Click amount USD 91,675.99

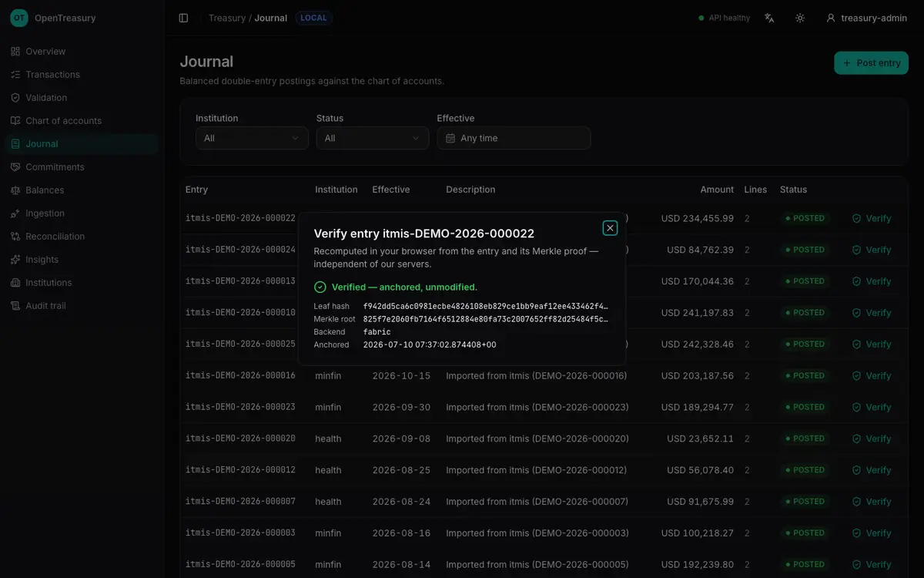click(x=701, y=502)
